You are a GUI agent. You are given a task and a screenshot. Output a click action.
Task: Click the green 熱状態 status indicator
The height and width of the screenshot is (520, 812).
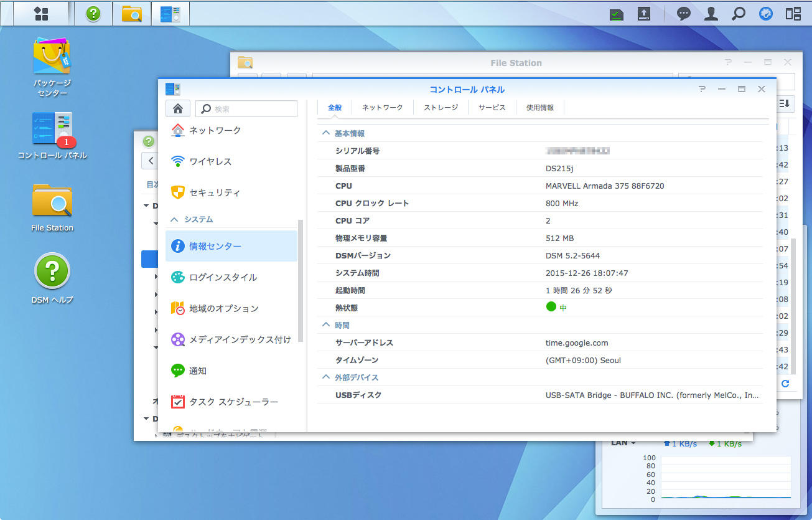(551, 307)
